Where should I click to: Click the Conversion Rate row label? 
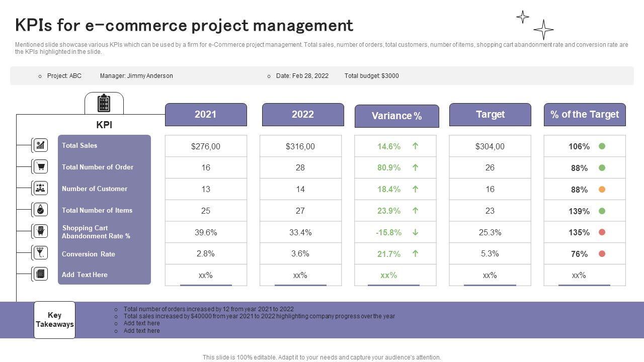tap(89, 254)
